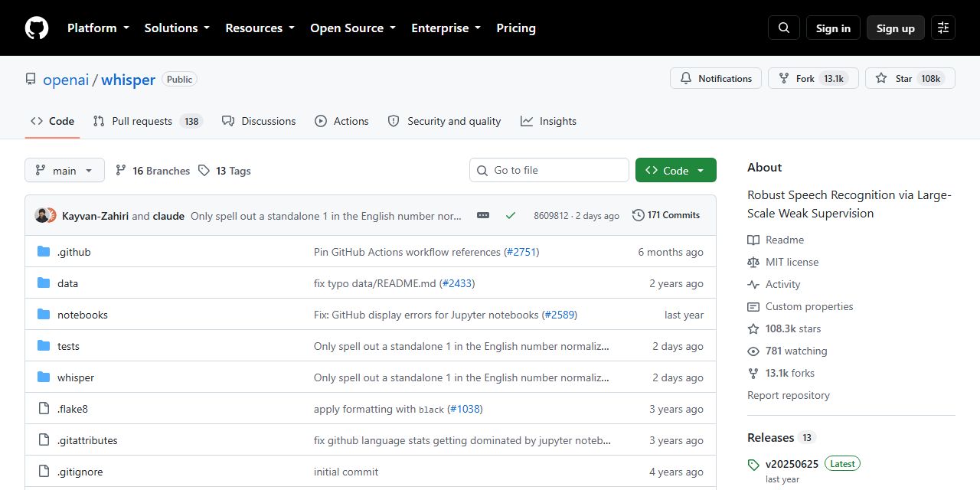This screenshot has height=490, width=980.
Task: Click the green commit status checkmark
Action: coord(511,215)
